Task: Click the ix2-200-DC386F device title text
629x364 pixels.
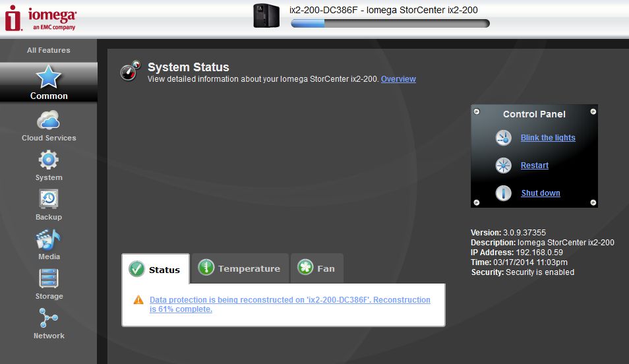Action: [x=384, y=10]
